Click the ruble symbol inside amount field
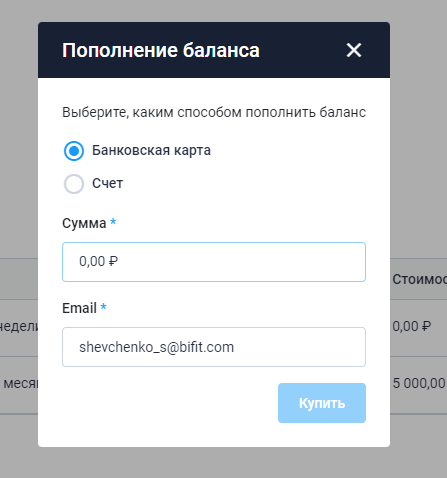 (113, 261)
